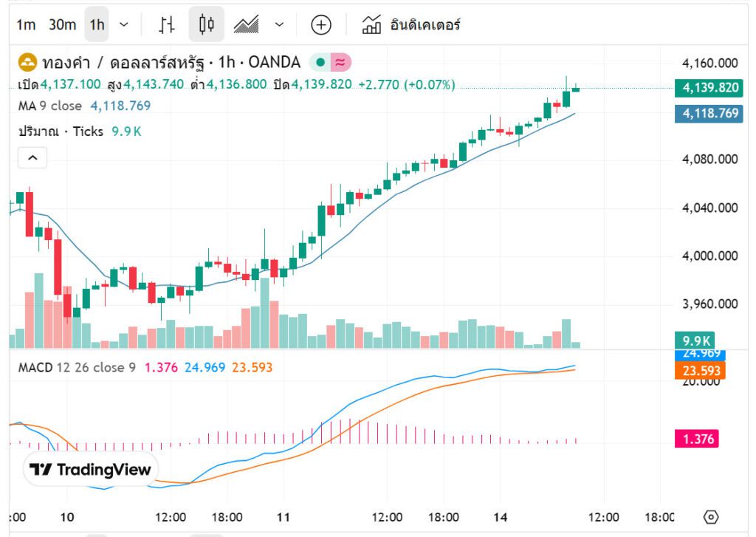The height and width of the screenshot is (537, 756).
Task: Select the Candles chart style icon
Action: 206,25
